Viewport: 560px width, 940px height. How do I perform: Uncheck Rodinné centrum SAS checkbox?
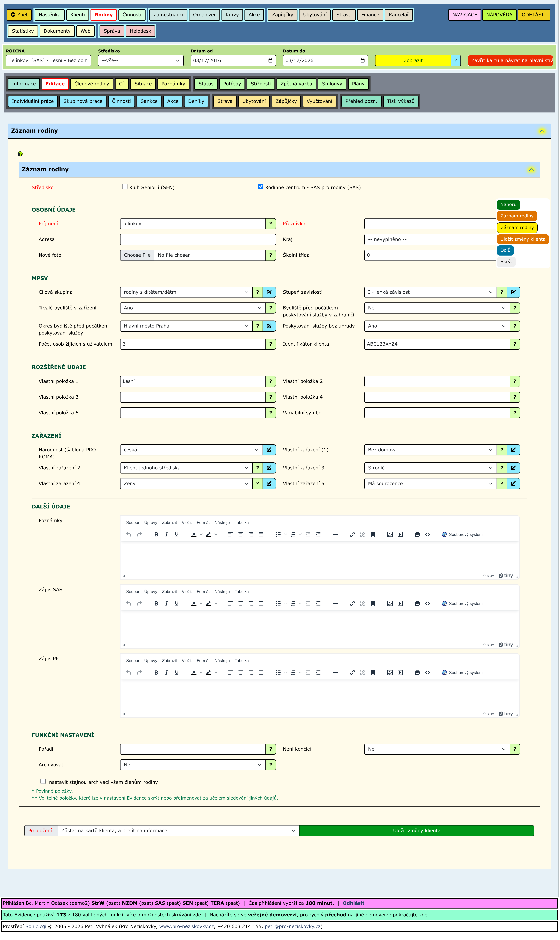261,187
